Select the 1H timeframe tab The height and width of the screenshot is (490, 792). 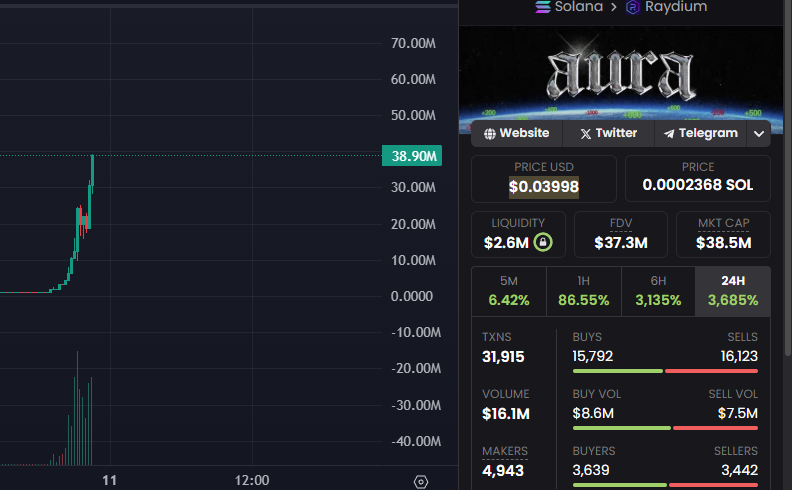pyautogui.click(x=583, y=291)
